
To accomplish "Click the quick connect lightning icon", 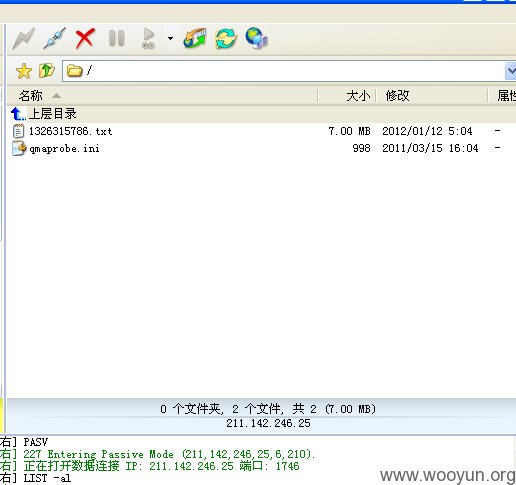I will tap(23, 38).
